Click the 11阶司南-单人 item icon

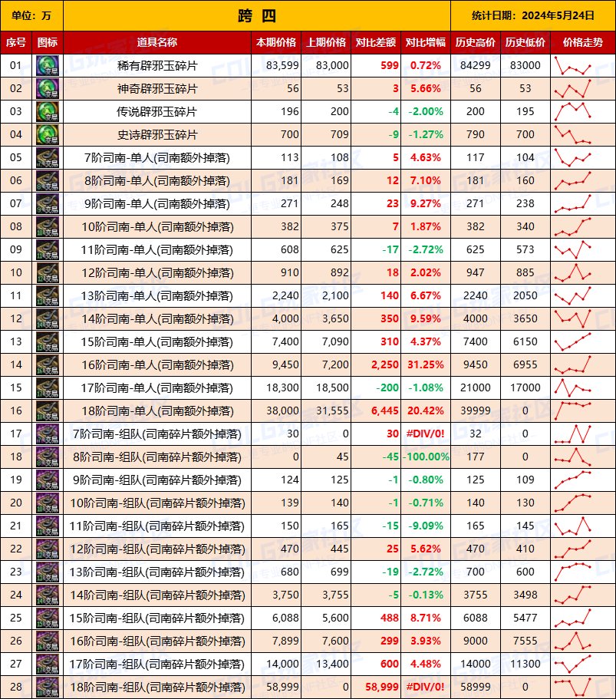[48, 249]
